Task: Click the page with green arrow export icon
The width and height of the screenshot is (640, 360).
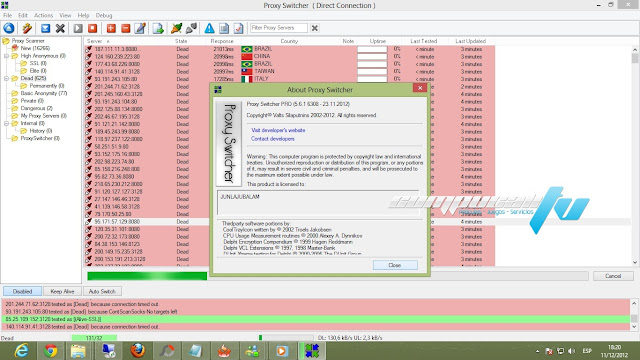Action: (x=158, y=28)
